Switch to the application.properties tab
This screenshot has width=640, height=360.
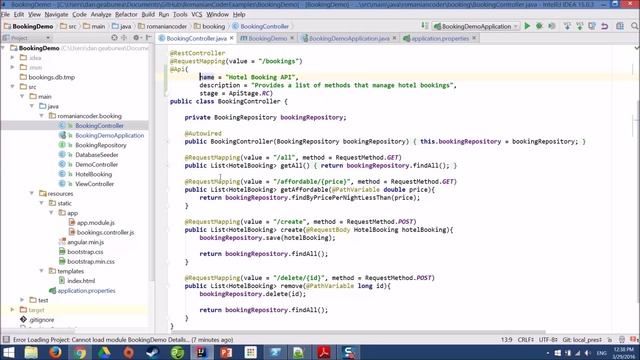pyautogui.click(x=440, y=38)
